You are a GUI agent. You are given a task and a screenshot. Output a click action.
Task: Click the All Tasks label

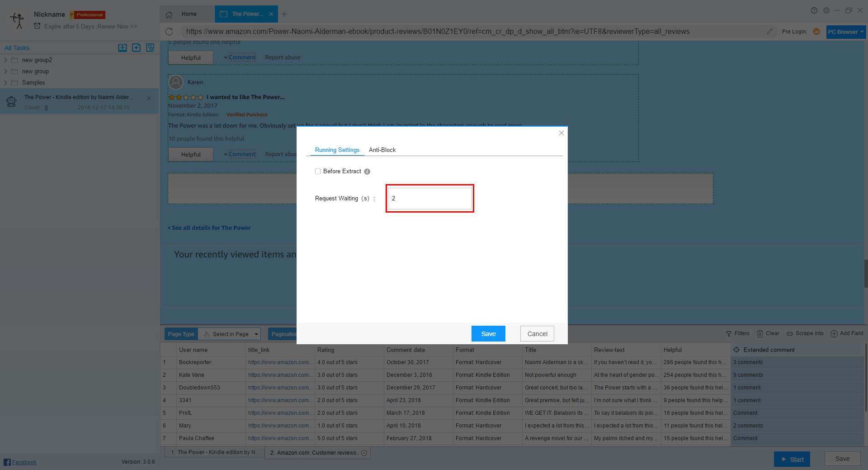[17, 48]
